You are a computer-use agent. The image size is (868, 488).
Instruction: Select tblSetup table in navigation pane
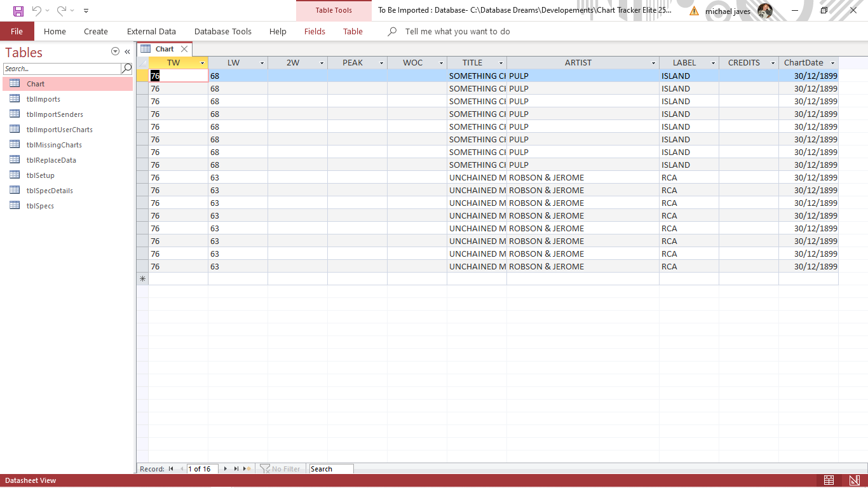(x=68, y=175)
